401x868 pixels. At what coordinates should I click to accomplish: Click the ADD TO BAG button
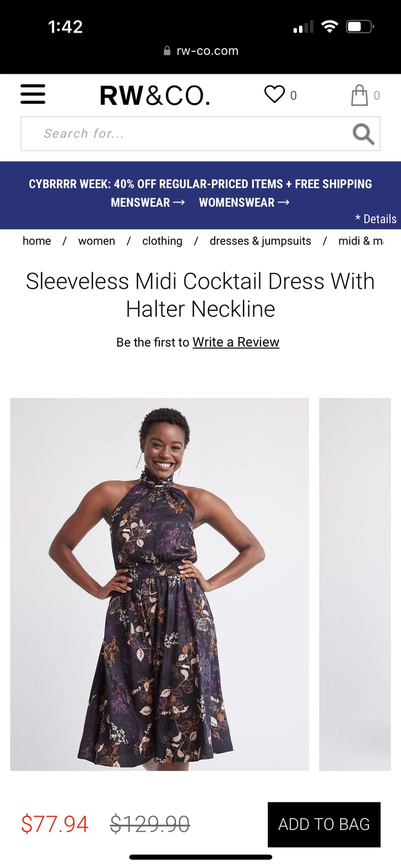(324, 825)
